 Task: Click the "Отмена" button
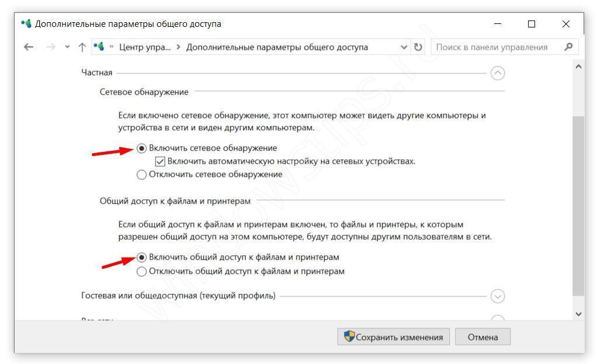coord(483,337)
